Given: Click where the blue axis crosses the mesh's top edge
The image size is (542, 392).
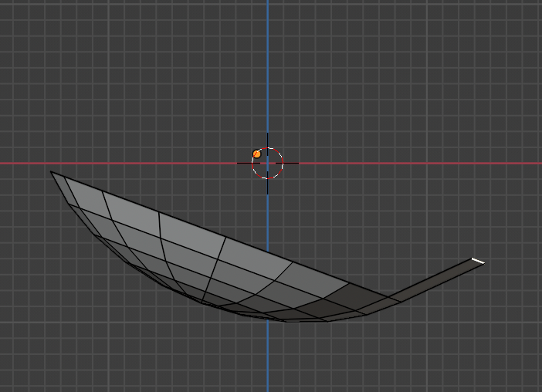Looking at the screenshot, I should pos(268,252).
